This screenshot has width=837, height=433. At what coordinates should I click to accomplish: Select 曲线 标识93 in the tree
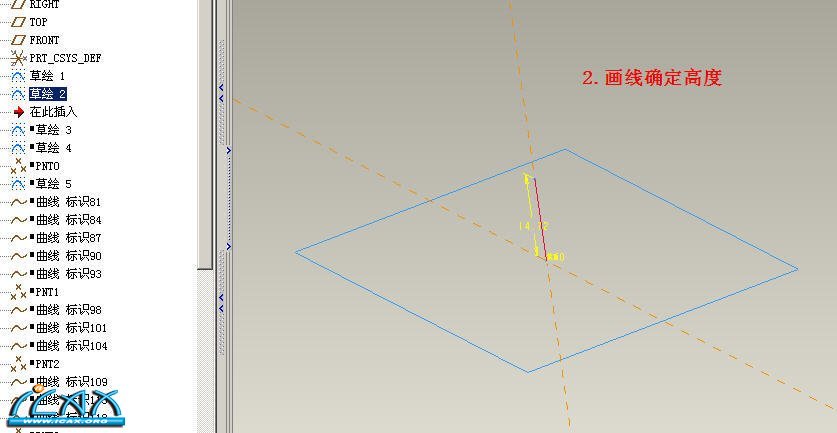[x=68, y=274]
